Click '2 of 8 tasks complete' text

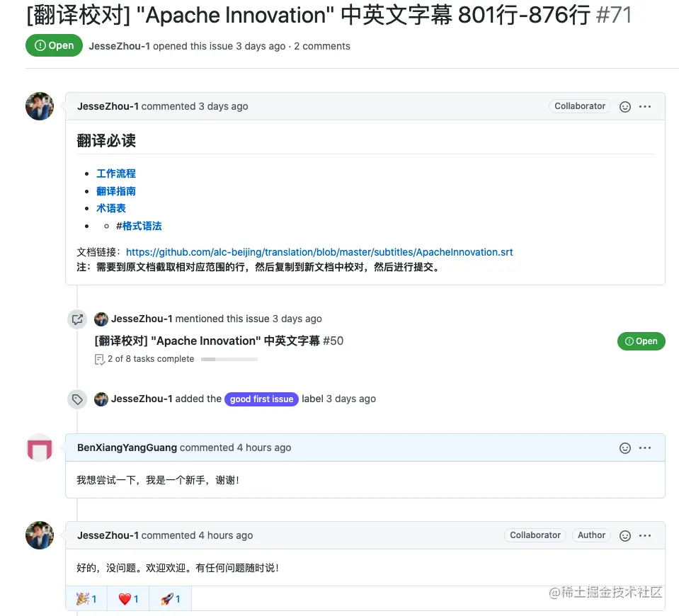151,359
